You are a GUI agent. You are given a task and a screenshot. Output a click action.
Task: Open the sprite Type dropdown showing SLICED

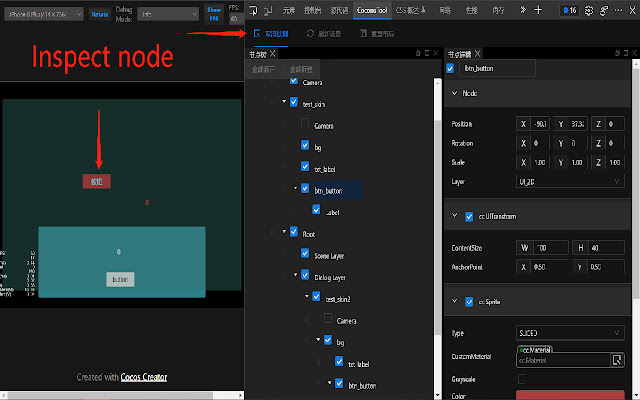[x=570, y=333]
